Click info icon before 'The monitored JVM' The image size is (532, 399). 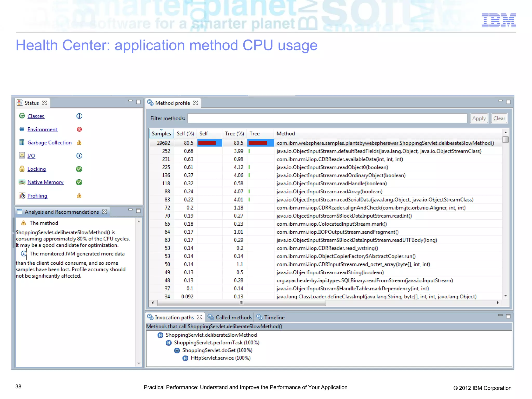click(24, 253)
